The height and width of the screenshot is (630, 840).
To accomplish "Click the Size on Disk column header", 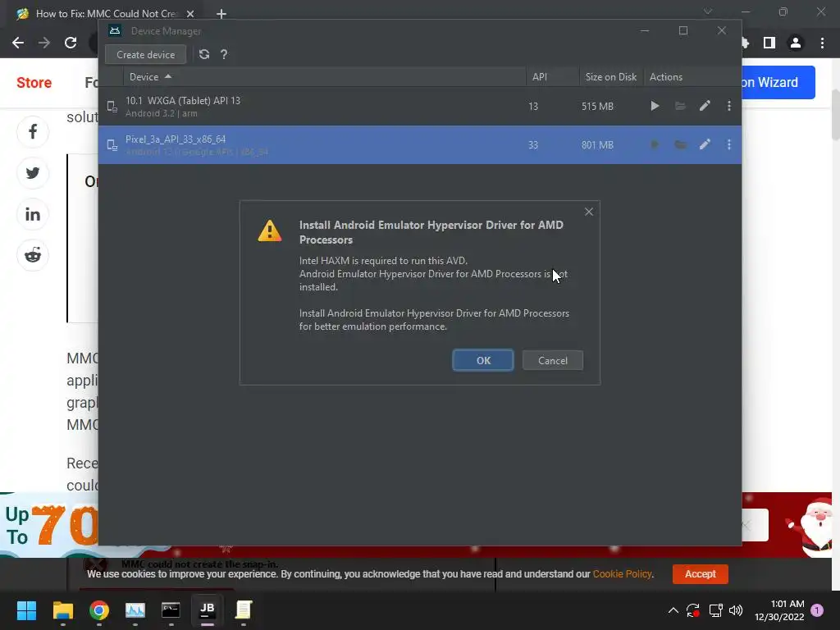I will (x=611, y=77).
